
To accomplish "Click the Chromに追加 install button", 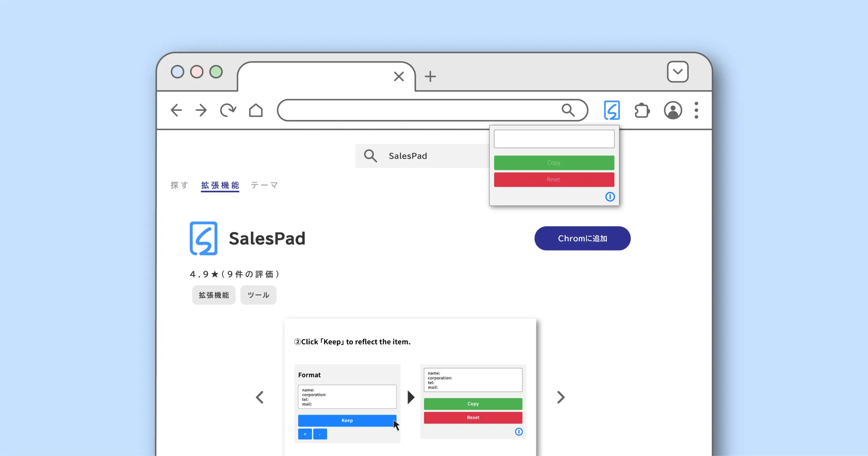I will coord(582,238).
